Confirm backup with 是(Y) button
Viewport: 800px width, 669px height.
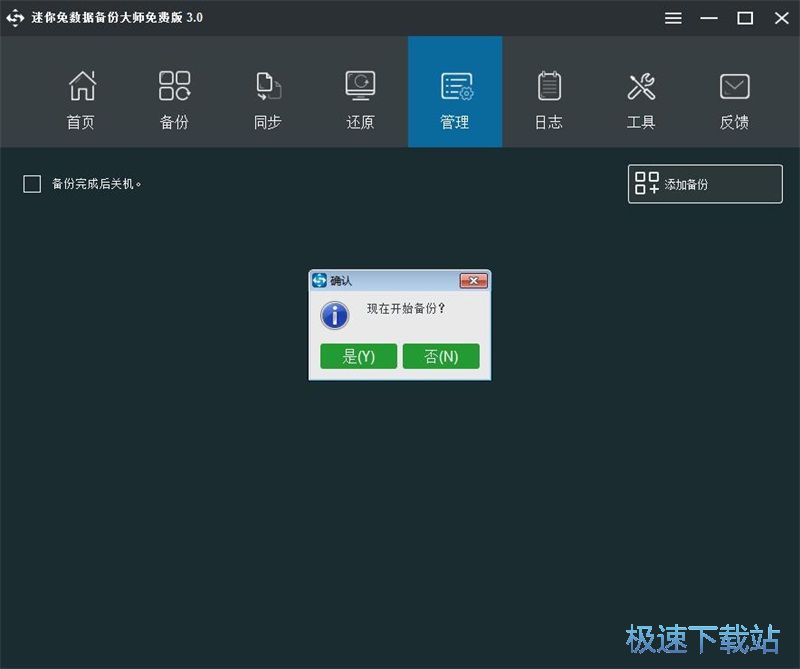pos(358,356)
